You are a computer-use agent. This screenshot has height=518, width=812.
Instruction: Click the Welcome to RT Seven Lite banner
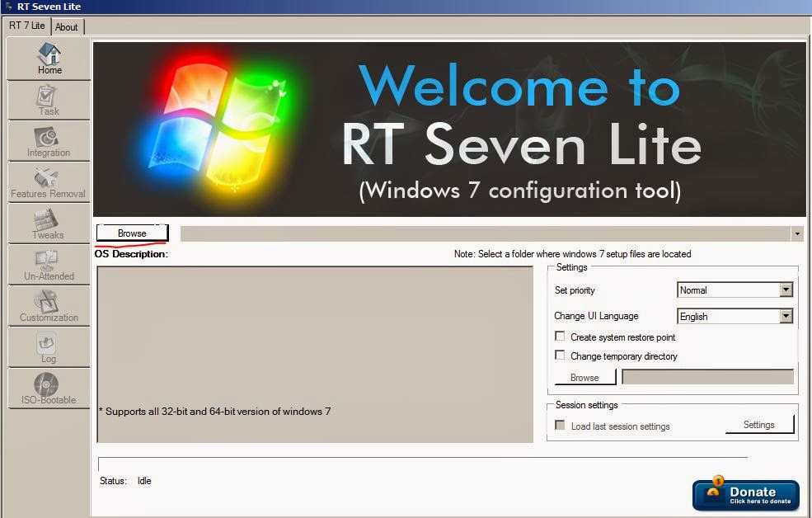[x=449, y=129]
